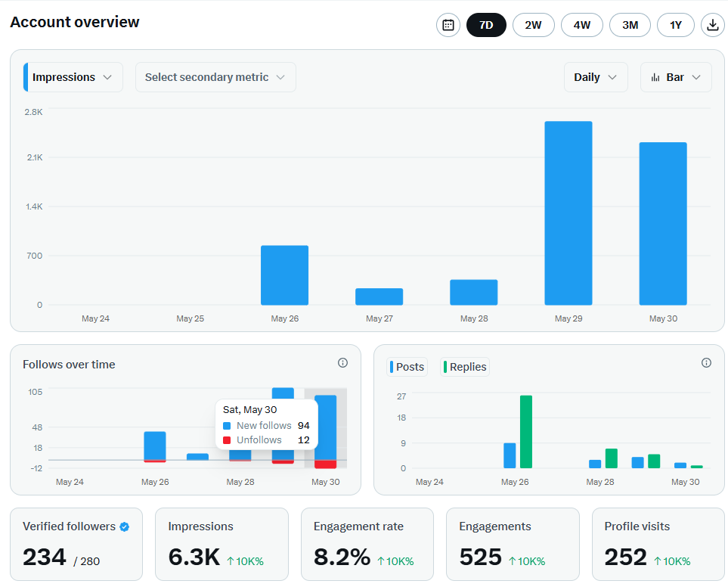Click the Sat, May 30 tooltip date

(249, 409)
